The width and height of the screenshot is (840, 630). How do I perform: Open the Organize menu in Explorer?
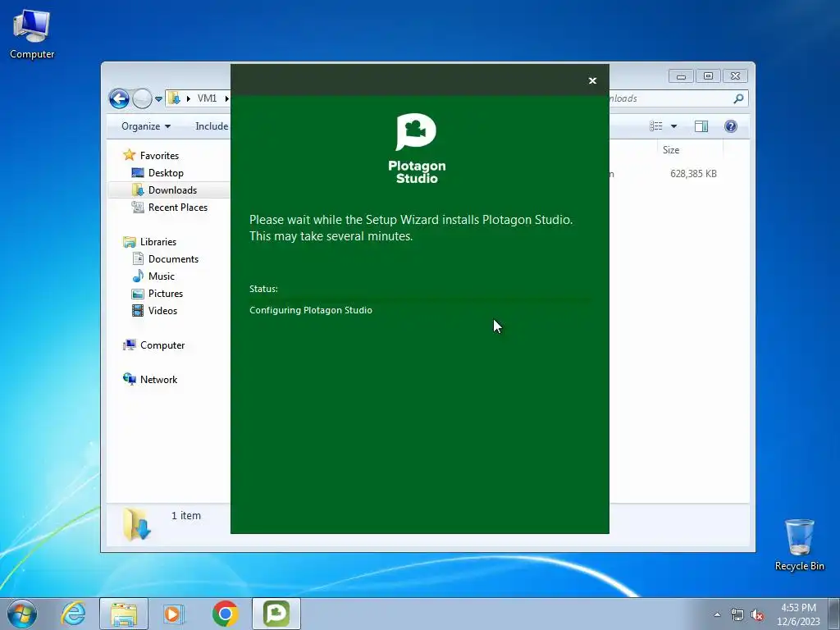(x=146, y=126)
